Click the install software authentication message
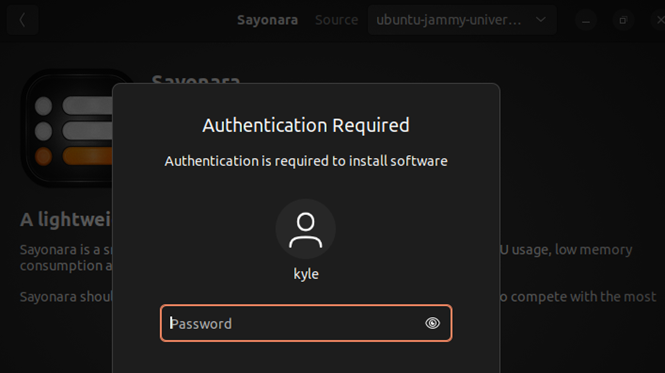665x373 pixels. click(x=306, y=161)
